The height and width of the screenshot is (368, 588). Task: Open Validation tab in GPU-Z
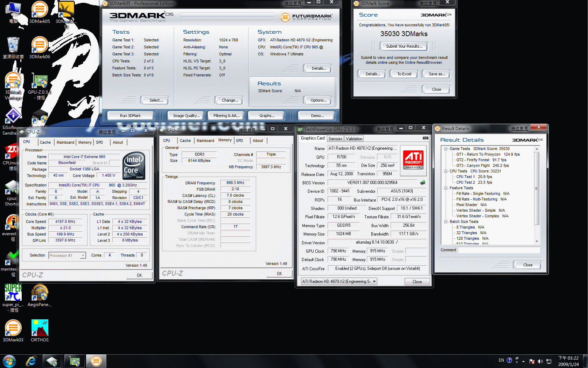pyautogui.click(x=354, y=139)
